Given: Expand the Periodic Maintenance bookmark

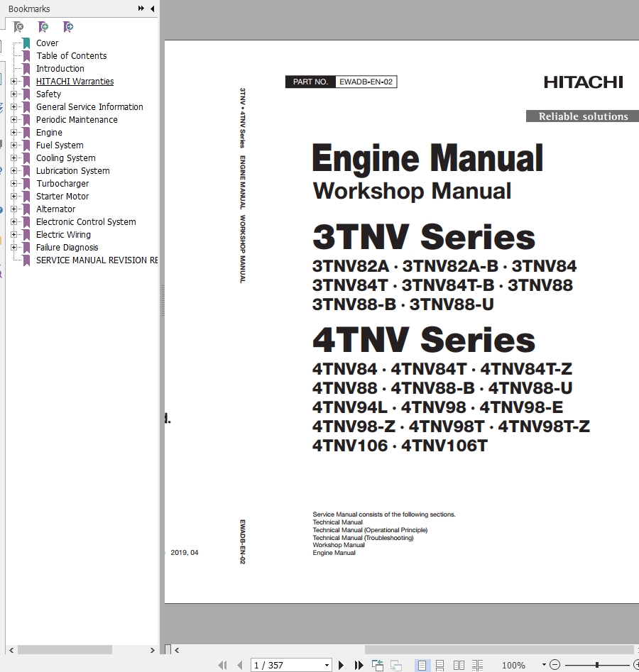Looking at the screenshot, I should pos(13,120).
